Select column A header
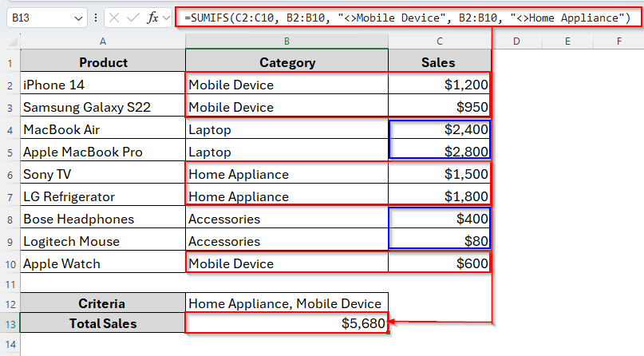Screen dimensions: 644x356 [x=103, y=41]
